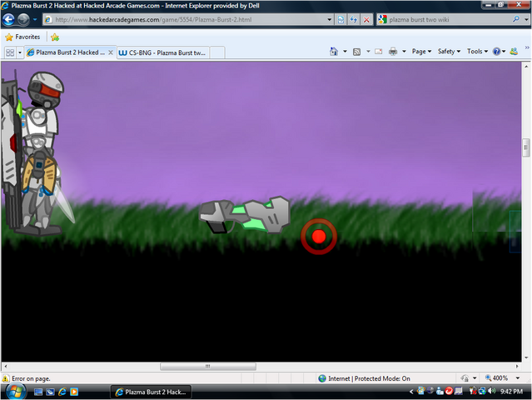Click the hackedarcadegames.com address bar
Image resolution: width=532 pixels, height=400 pixels.
coord(188,20)
